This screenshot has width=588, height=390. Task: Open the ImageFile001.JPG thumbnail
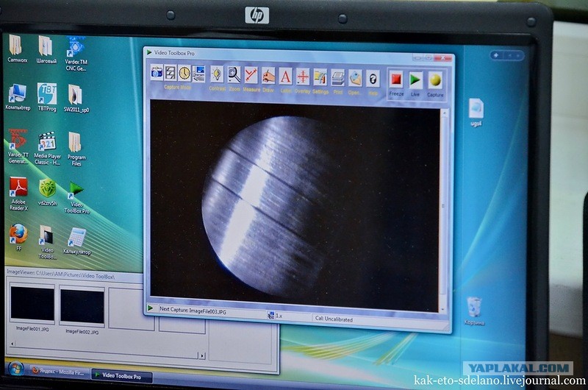[x=32, y=304]
